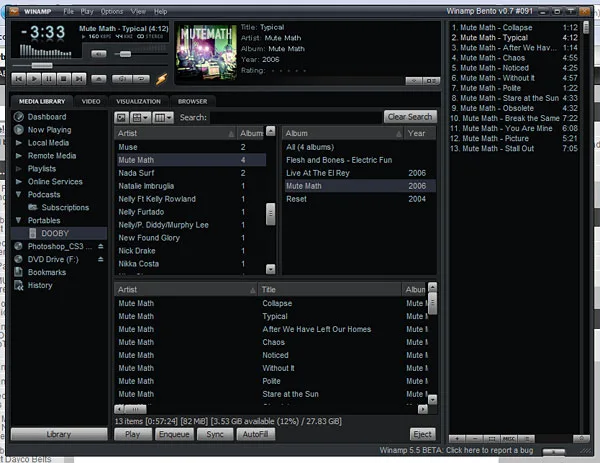Click the playlist remove (−) button
Screen dimensions: 600x463
pyautogui.click(x=475, y=439)
